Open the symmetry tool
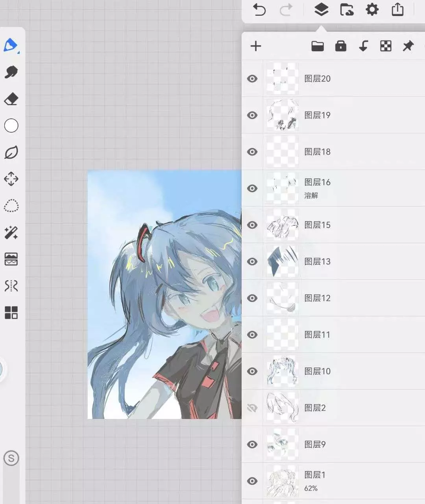 coord(11,286)
